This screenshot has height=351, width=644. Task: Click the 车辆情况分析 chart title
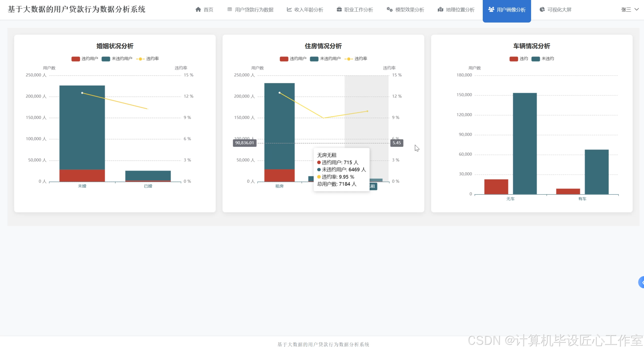pyautogui.click(x=532, y=46)
